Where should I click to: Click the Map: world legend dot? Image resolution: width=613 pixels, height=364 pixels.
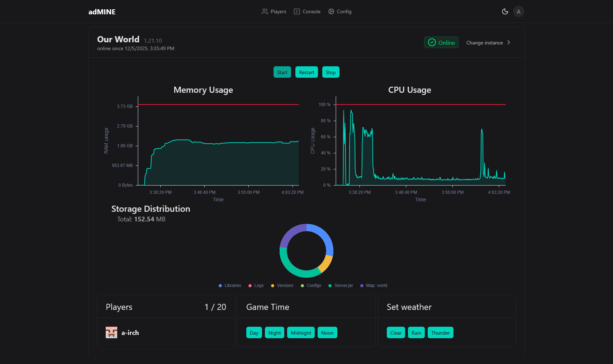362,286
